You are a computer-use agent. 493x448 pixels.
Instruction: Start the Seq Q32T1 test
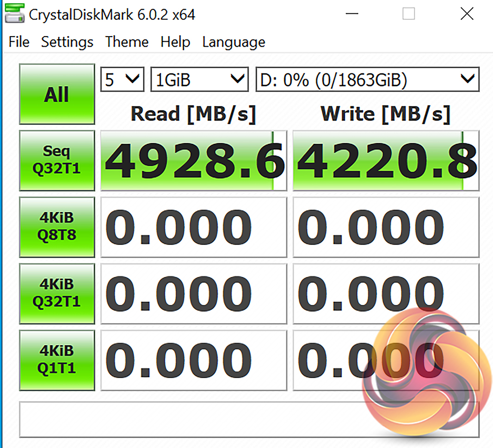click(x=57, y=161)
